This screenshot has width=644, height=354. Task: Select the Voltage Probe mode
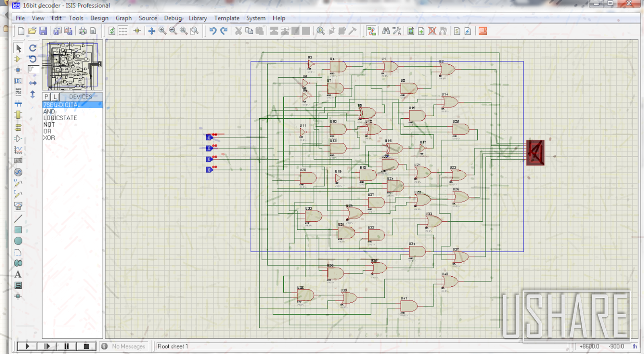tap(18, 183)
